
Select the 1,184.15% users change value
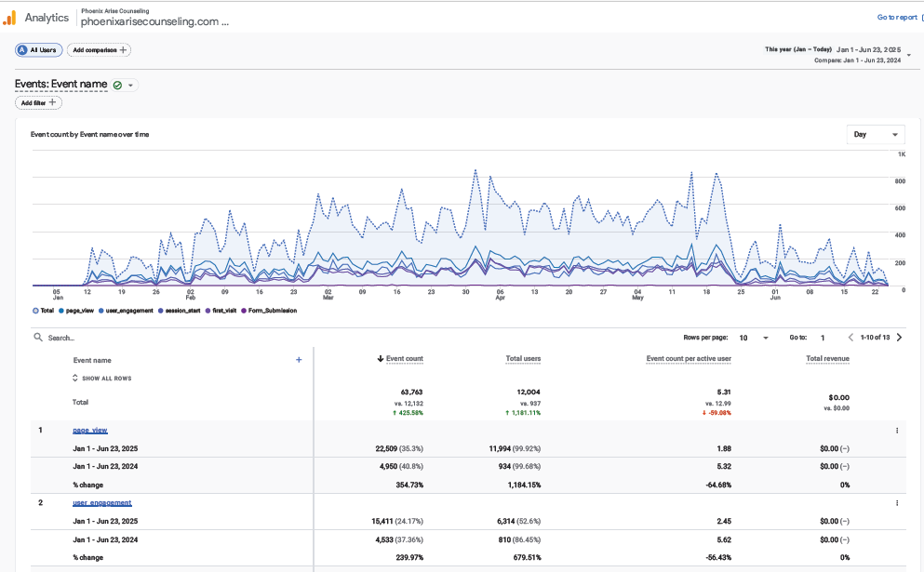point(524,486)
